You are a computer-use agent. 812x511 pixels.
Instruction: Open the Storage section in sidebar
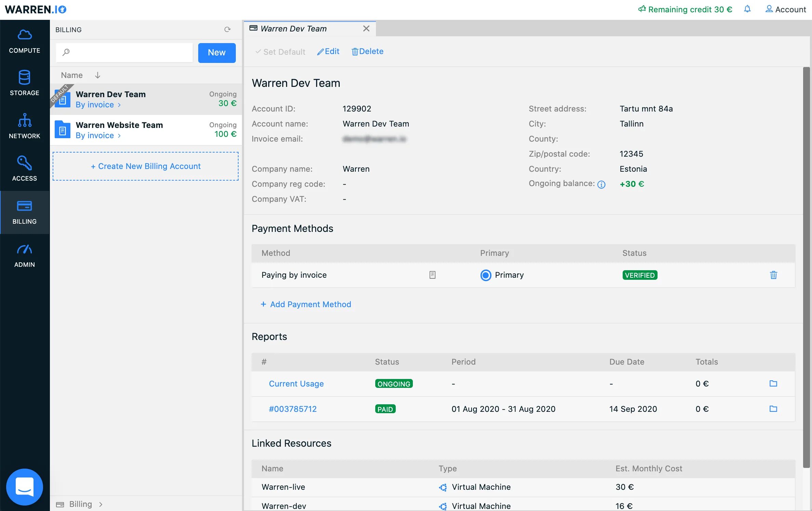pos(25,84)
